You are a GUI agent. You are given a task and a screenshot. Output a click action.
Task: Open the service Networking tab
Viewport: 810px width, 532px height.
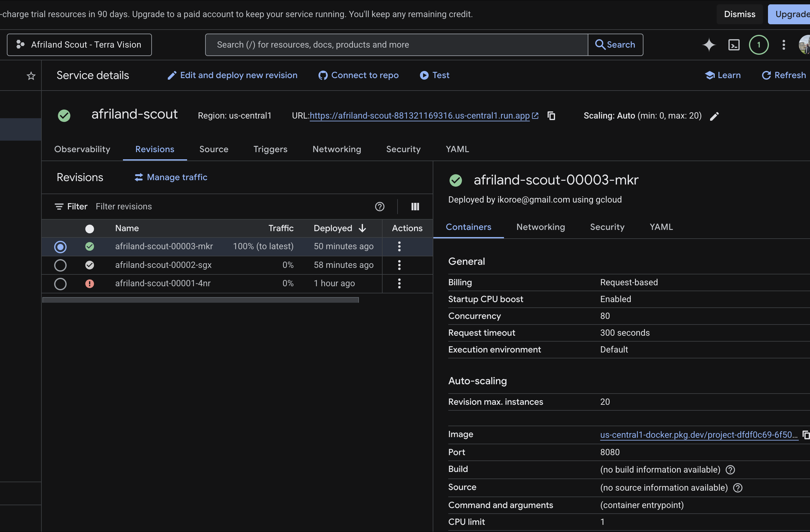point(337,149)
